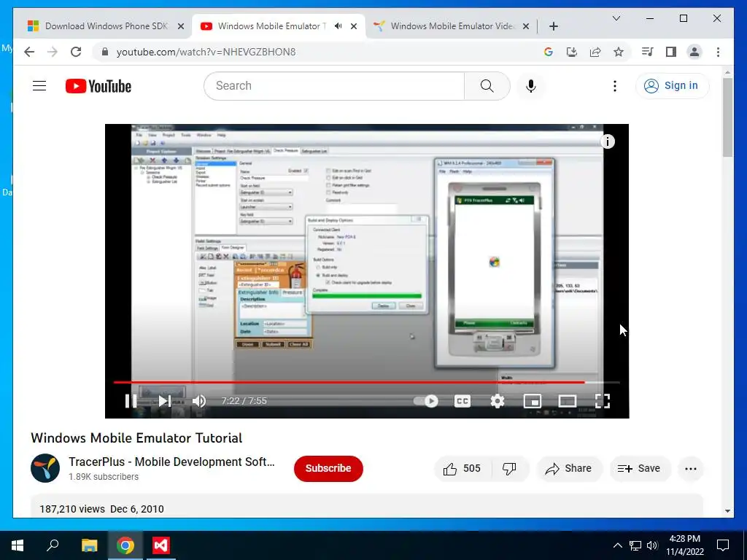Install app icon in address bar
This screenshot has width=747, height=560.
[x=572, y=52]
